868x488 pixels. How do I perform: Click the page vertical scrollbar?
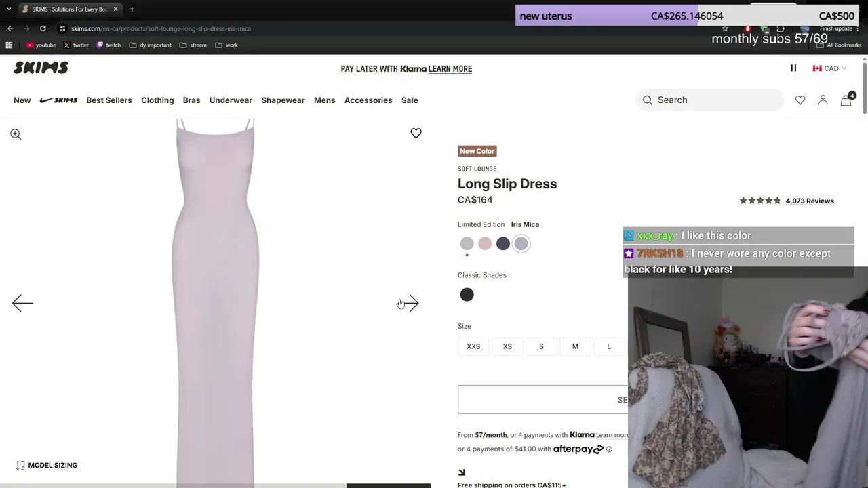click(x=865, y=88)
